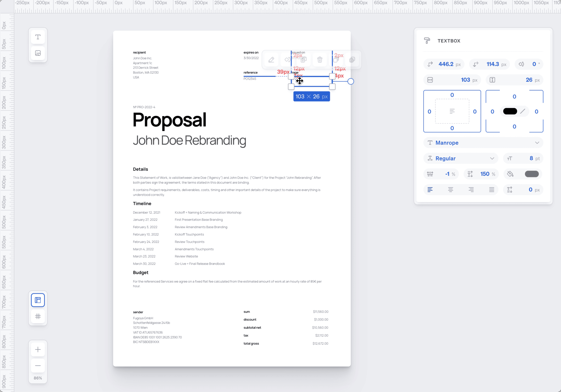The width and height of the screenshot is (561, 392).
Task: Open the Manrope font family dropdown
Action: click(x=483, y=143)
